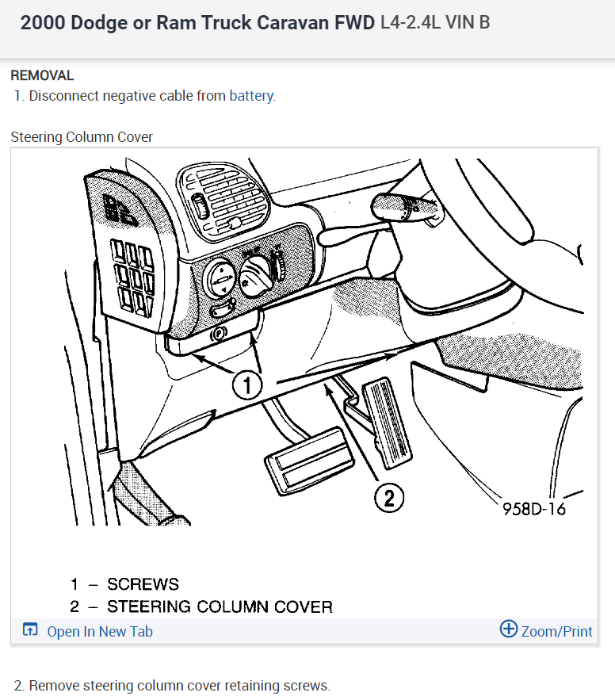Click step 2 'Remove steering column cover retaining screws'
Viewport: 615px width, 700px height.
172,685
